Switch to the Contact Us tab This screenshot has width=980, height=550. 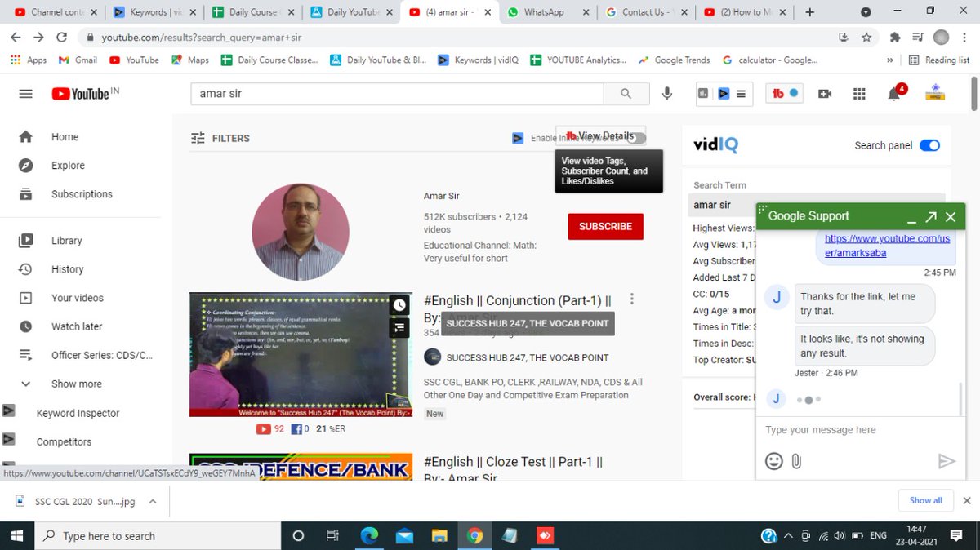coord(644,12)
